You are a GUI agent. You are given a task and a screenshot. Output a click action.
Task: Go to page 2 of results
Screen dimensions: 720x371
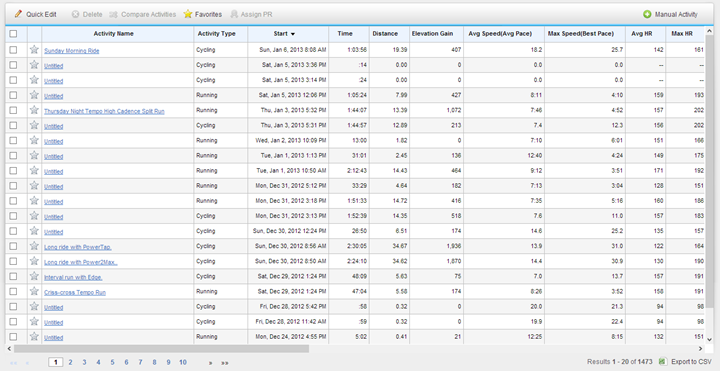(x=70, y=362)
